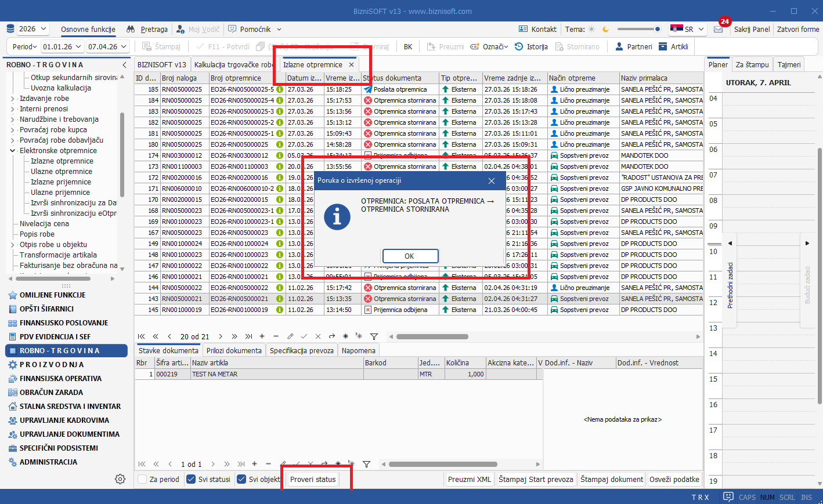Uncheck the Svi statusi checkbox

[191, 480]
